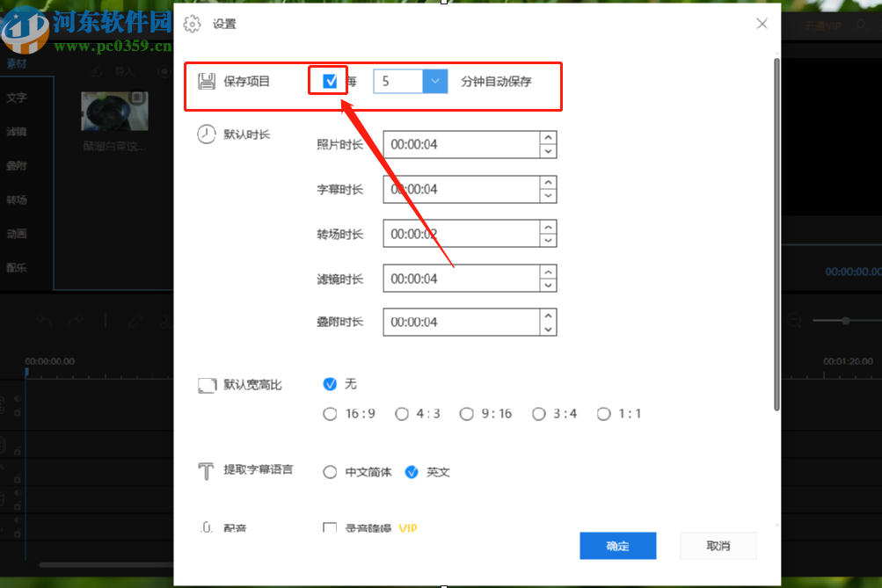Image resolution: width=882 pixels, height=588 pixels.
Task: Open the 素材 tab in the editor
Action: [x=17, y=63]
